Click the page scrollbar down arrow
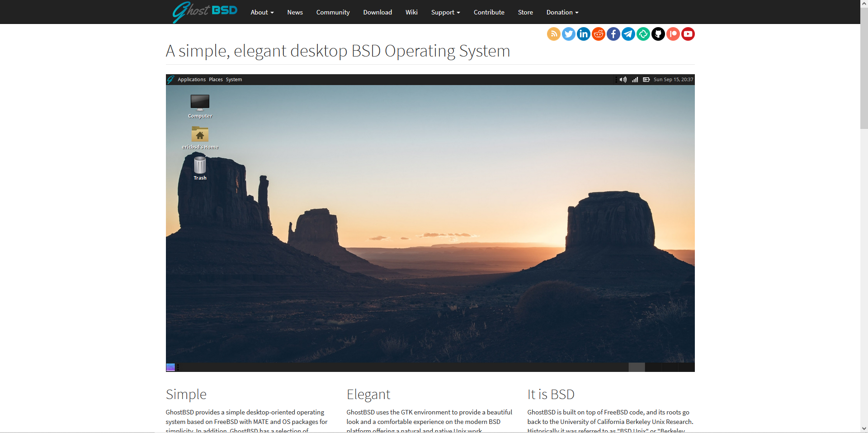The image size is (868, 433). coord(864,428)
